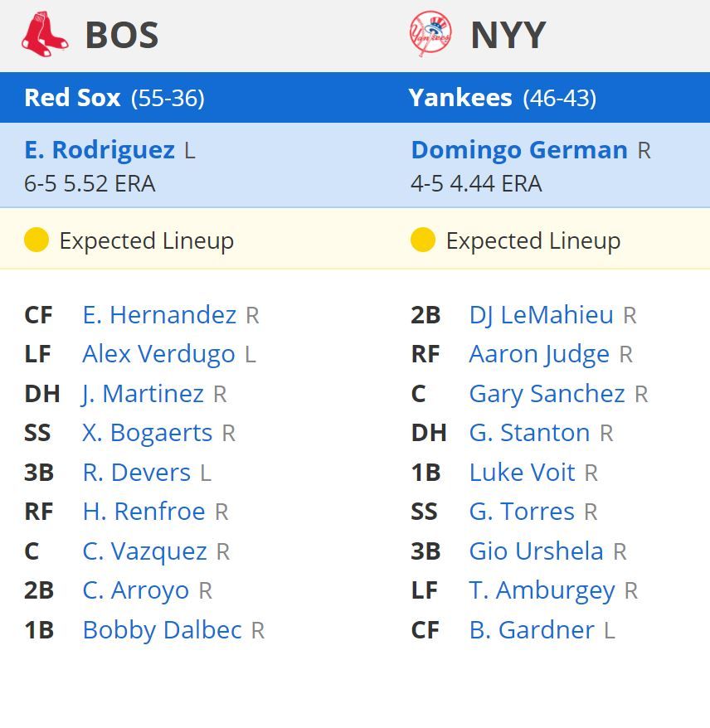Open DJ LeMahieu's player page

(541, 314)
